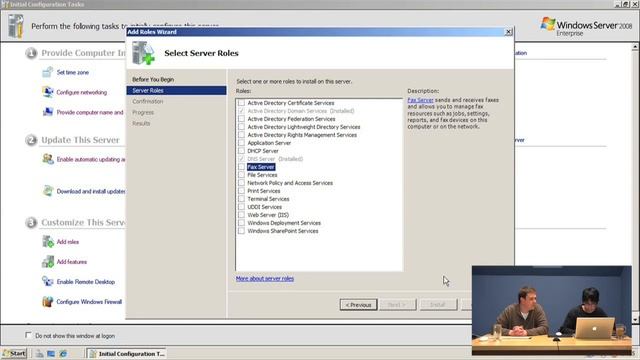Open Enable Remote Desktop link
The width and height of the screenshot is (640, 360).
86,282
